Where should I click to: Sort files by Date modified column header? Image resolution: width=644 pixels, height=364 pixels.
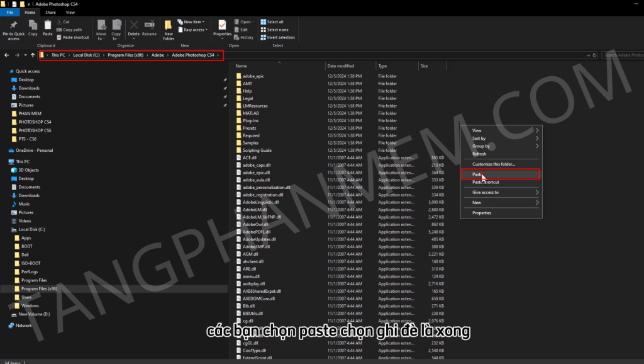pos(340,65)
